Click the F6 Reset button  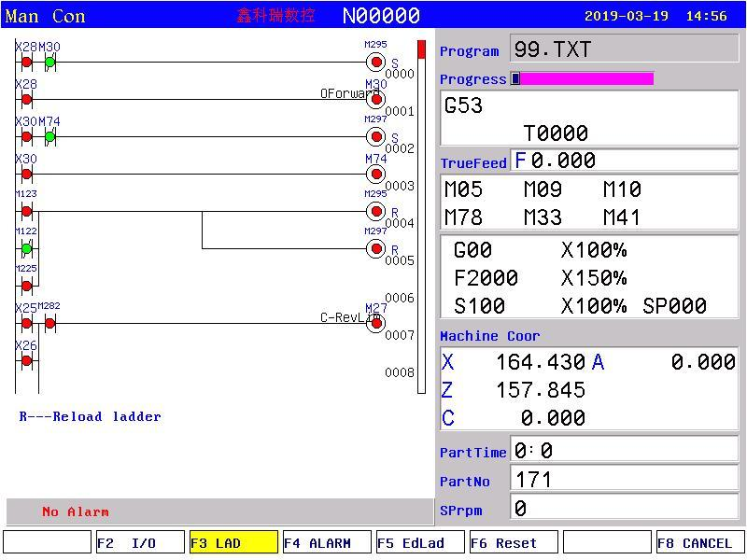pos(514,543)
